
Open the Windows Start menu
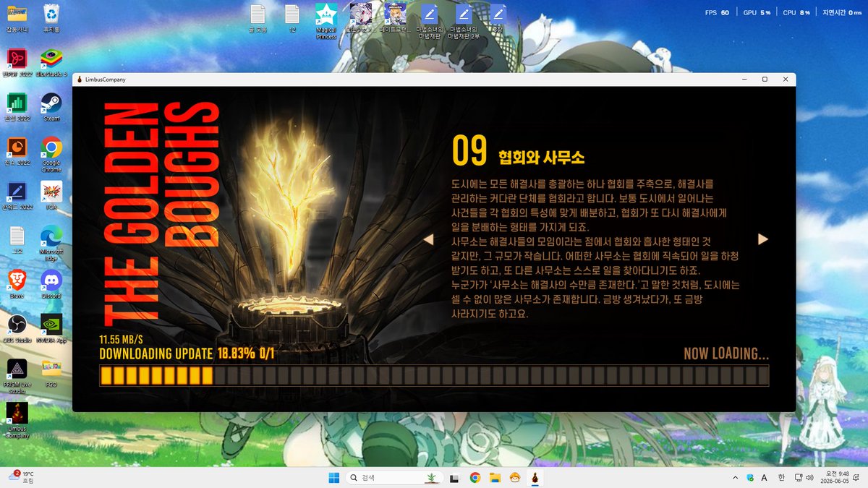(333, 477)
